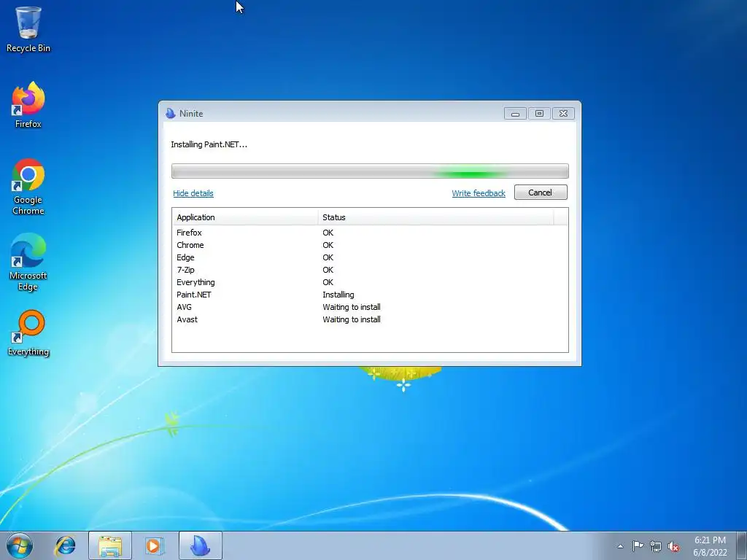The image size is (747, 560).
Task: Sort by the Application column header
Action: [x=245, y=217]
